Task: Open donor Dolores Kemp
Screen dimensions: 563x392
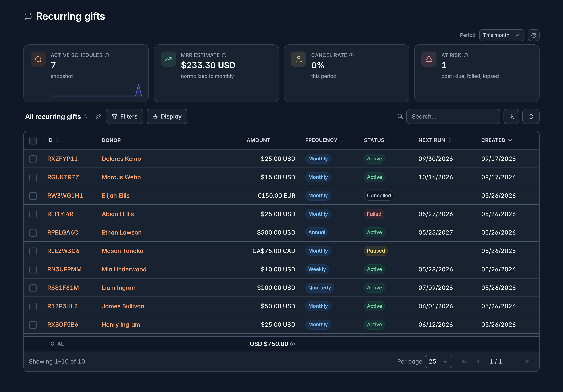Action: 121,159
